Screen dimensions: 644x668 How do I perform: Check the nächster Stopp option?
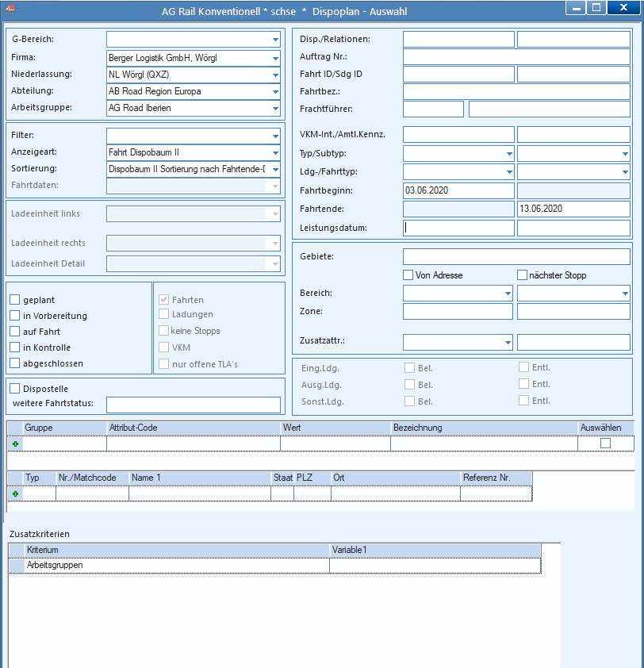pos(522,274)
